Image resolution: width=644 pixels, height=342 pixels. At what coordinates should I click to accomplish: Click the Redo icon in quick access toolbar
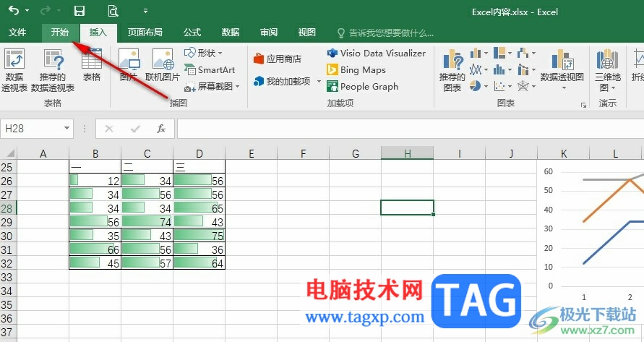(x=46, y=10)
